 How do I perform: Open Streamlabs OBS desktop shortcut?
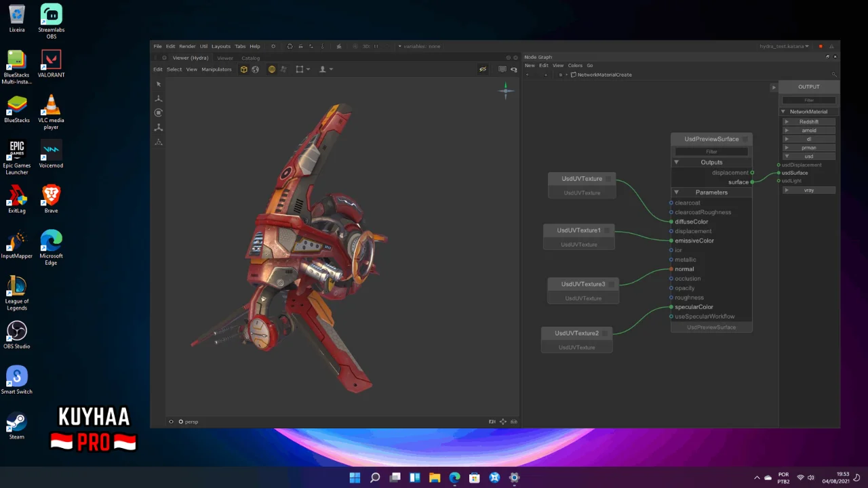click(x=52, y=22)
